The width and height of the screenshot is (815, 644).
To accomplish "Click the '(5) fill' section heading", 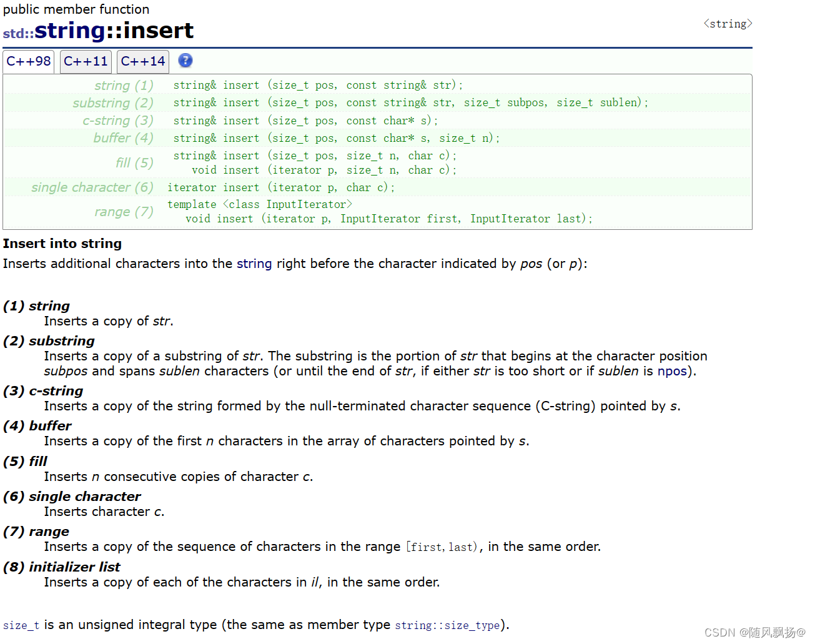I will pyautogui.click(x=25, y=462).
